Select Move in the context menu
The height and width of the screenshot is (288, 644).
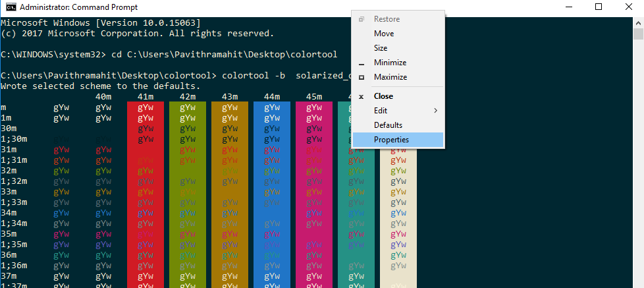point(384,34)
